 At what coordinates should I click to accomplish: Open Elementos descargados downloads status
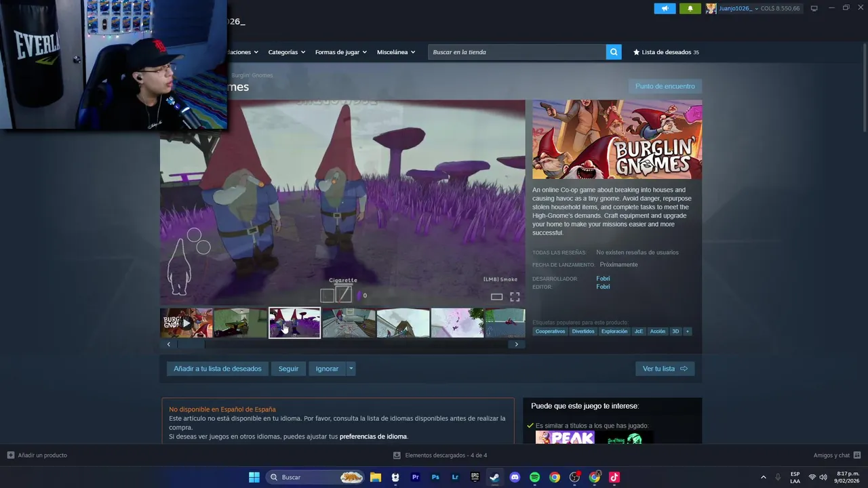[x=440, y=455]
